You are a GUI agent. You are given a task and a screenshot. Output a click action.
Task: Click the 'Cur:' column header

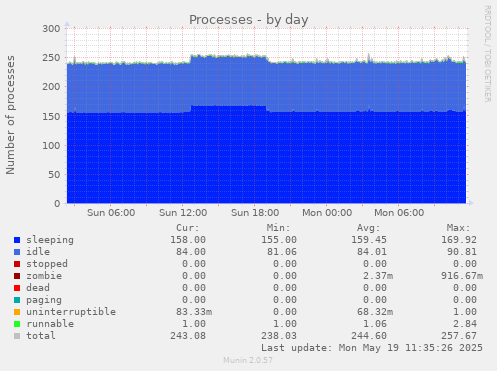[188, 228]
